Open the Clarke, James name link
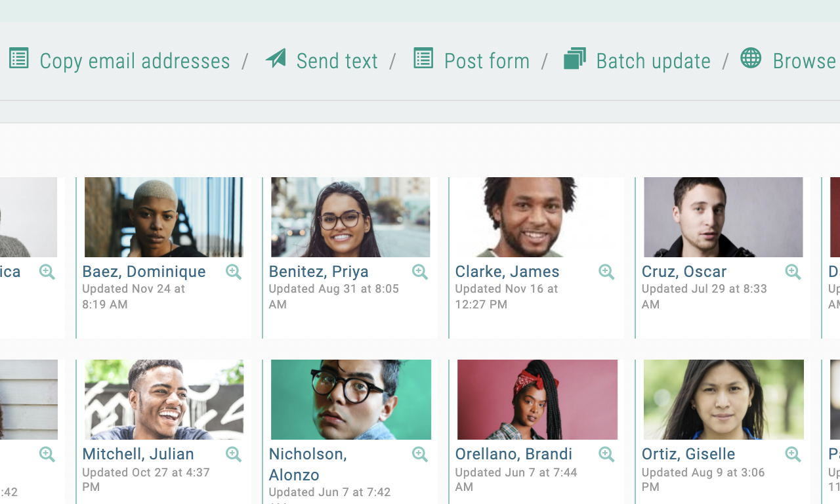 (507, 272)
